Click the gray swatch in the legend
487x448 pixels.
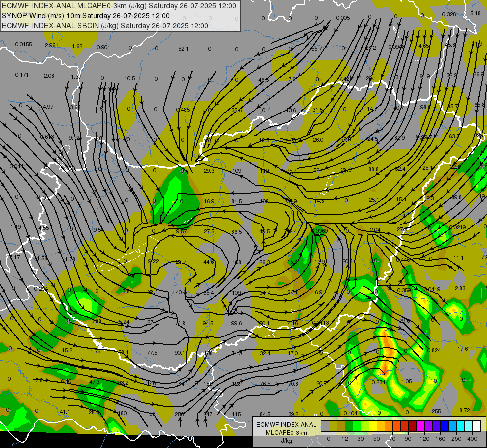pyautogui.click(x=325, y=426)
